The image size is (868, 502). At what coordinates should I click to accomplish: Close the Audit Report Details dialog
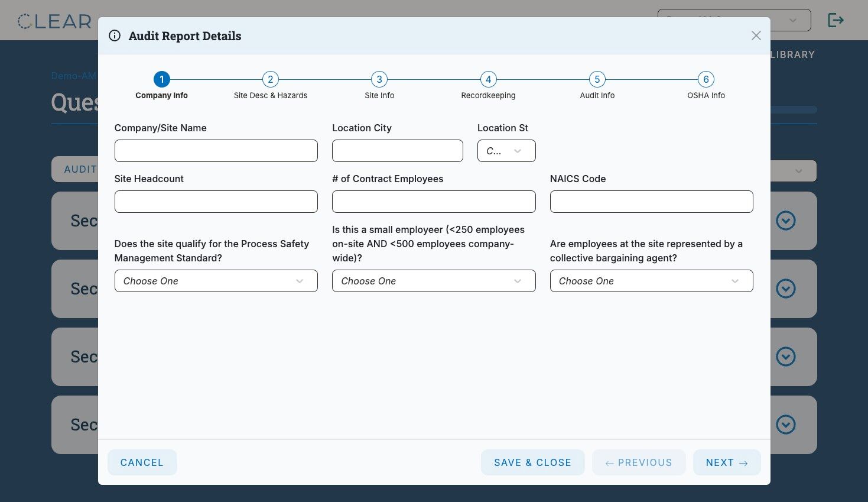756,35
